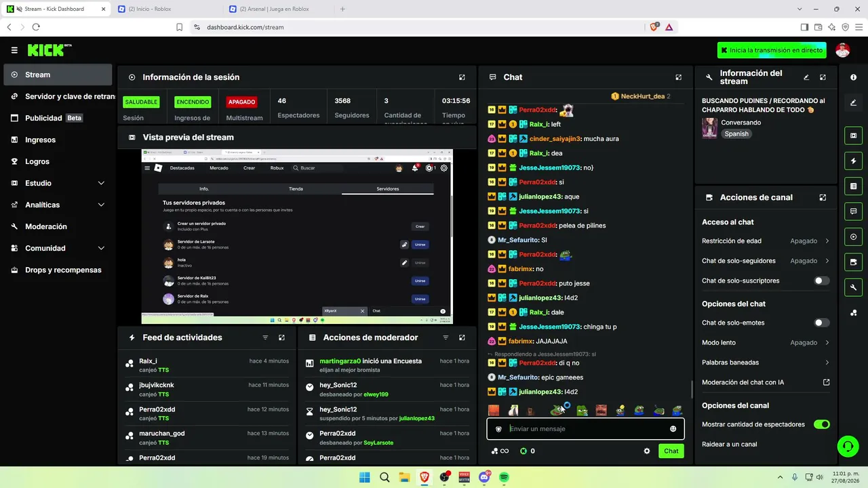Screen dimensions: 868x488
Task: Open Restricción de edad options
Action: [766, 241]
